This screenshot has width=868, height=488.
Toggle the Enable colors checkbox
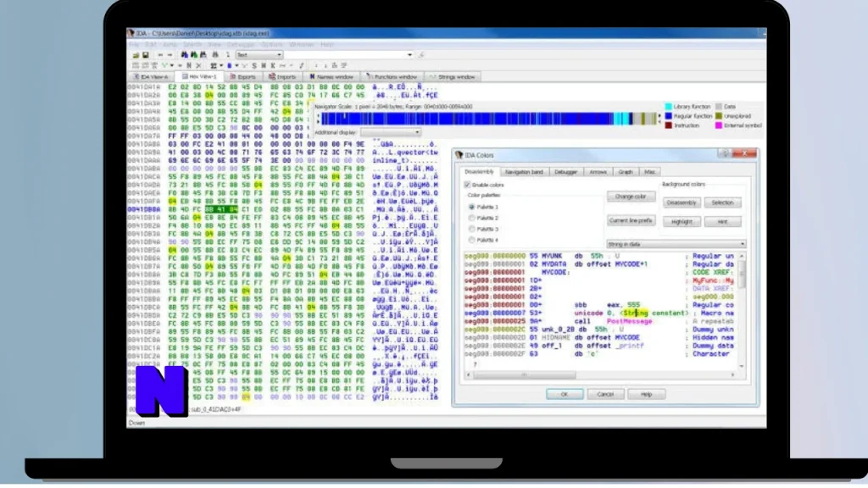pyautogui.click(x=467, y=185)
